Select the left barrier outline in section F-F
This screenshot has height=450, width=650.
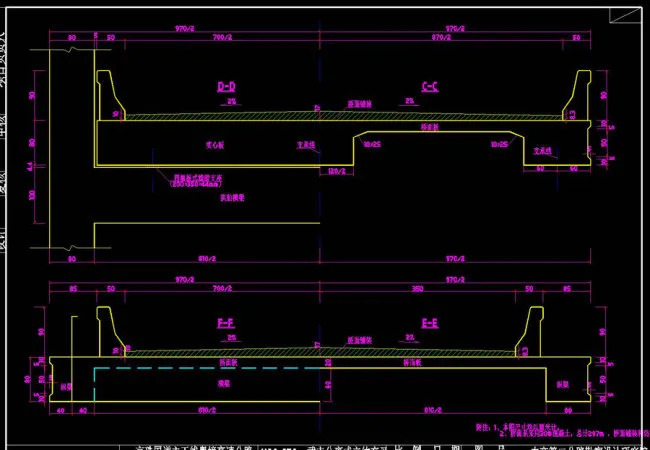[107, 328]
